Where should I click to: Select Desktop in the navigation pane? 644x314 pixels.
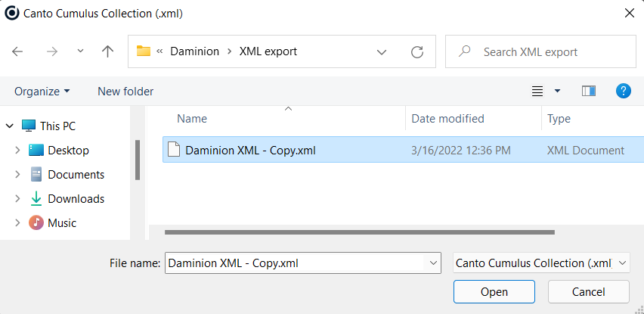coord(68,150)
